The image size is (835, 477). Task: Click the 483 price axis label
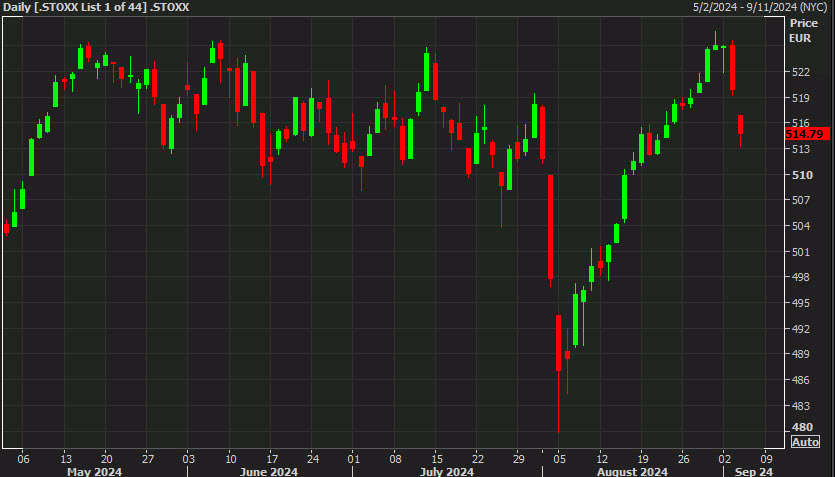(801, 406)
